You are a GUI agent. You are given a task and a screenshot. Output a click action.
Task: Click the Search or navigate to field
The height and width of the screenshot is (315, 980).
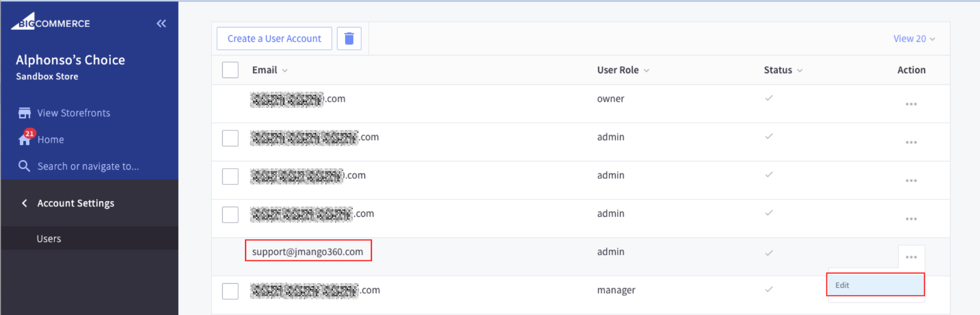pyautogui.click(x=88, y=167)
